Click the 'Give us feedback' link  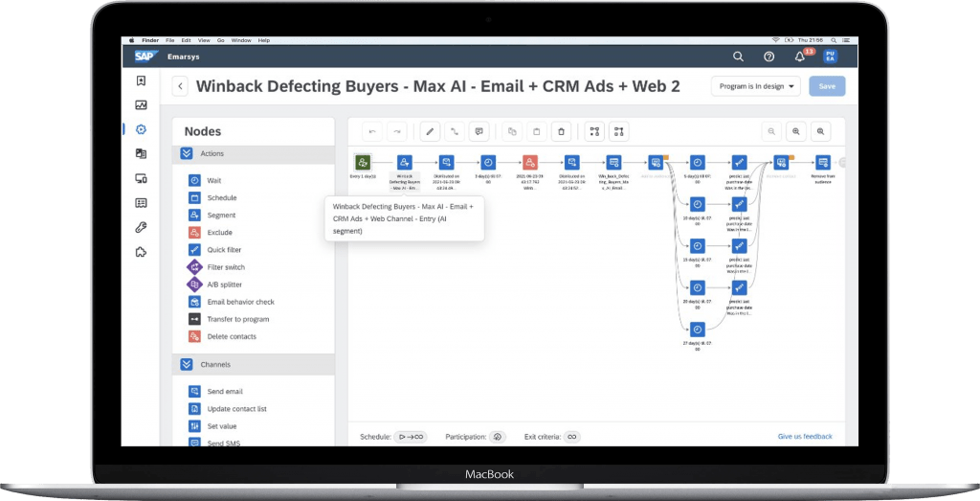click(804, 437)
